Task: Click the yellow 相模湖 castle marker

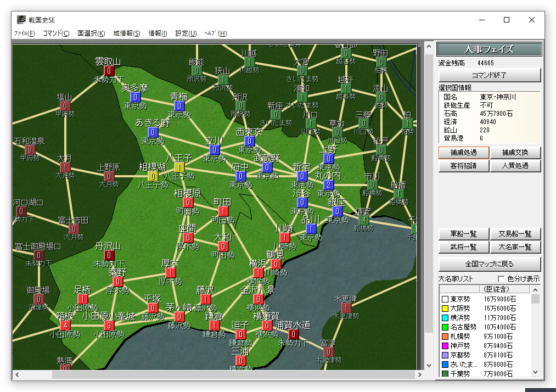Action: [x=153, y=176]
